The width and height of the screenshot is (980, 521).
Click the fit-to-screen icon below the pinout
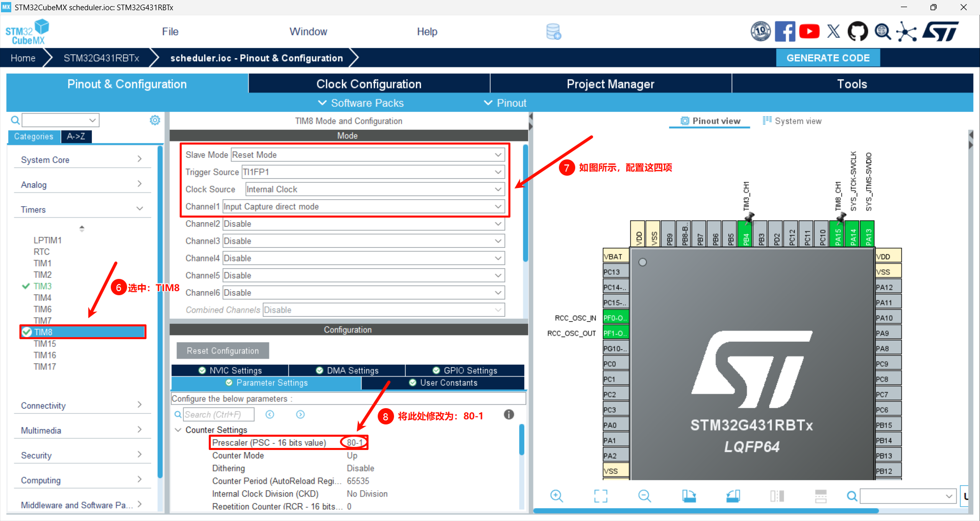coord(601,496)
